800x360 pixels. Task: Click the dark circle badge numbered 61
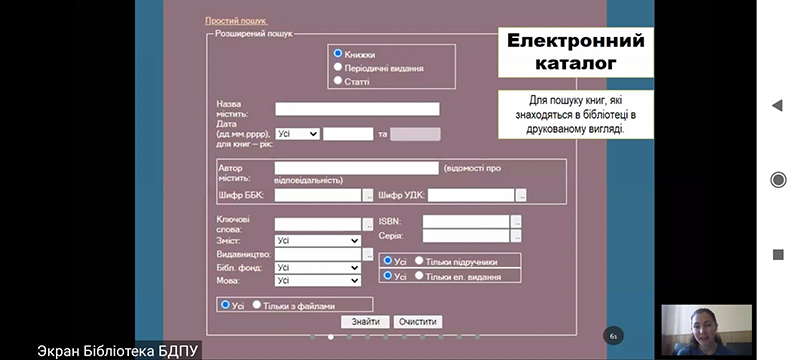tap(613, 336)
